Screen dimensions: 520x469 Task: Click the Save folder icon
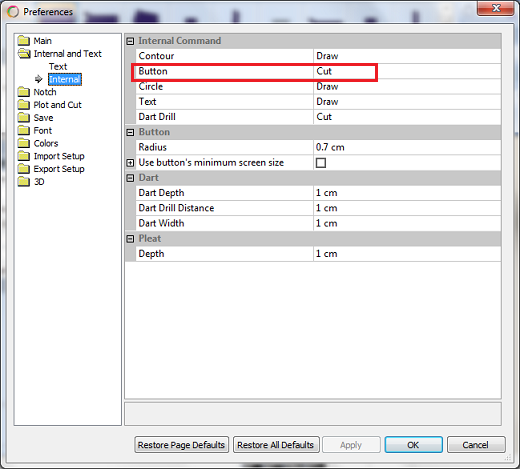(x=24, y=117)
